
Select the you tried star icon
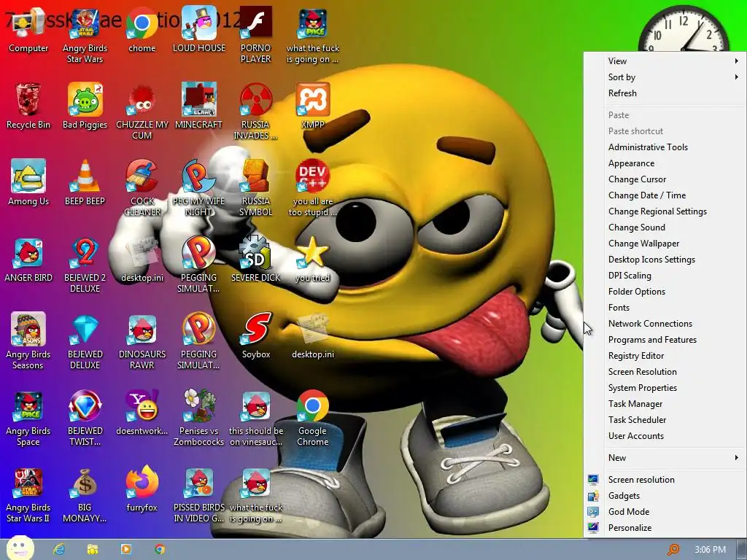[x=312, y=260]
